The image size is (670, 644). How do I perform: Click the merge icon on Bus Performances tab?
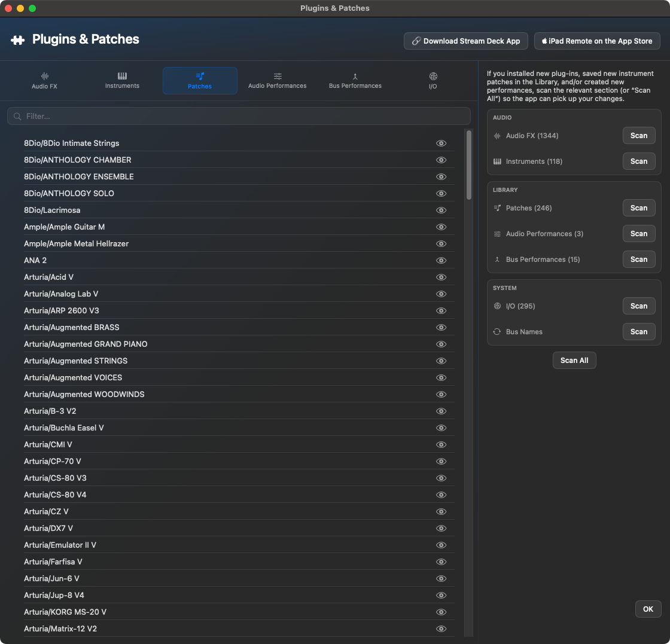pos(355,77)
